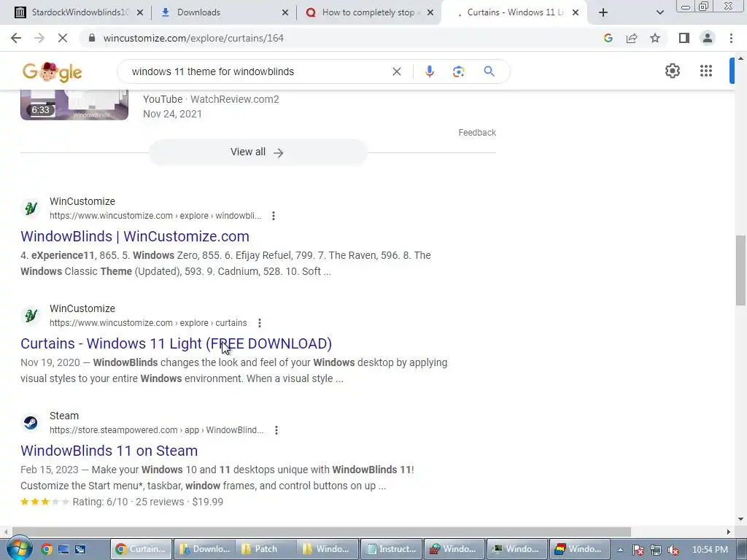Open Downlo... taskbar window

(x=205, y=549)
